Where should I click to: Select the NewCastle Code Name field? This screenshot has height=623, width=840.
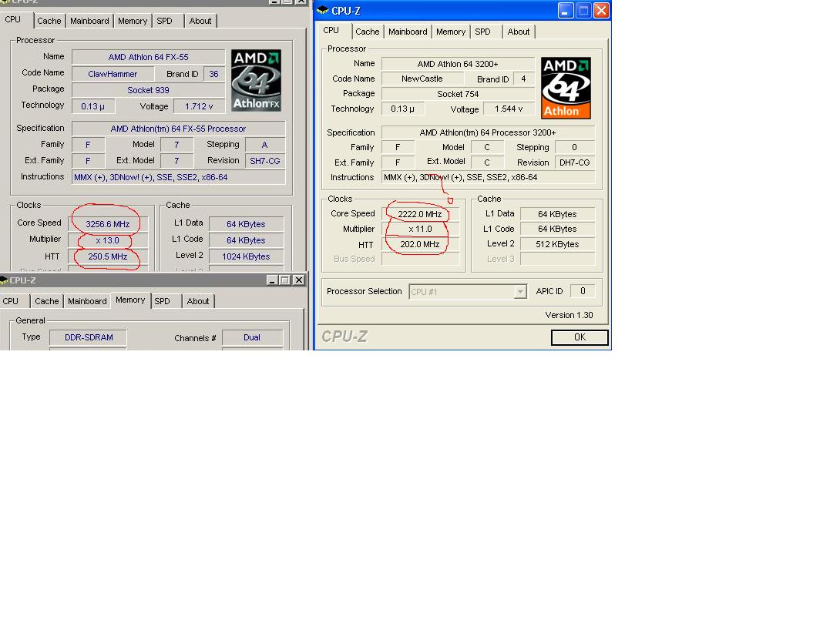[422, 79]
